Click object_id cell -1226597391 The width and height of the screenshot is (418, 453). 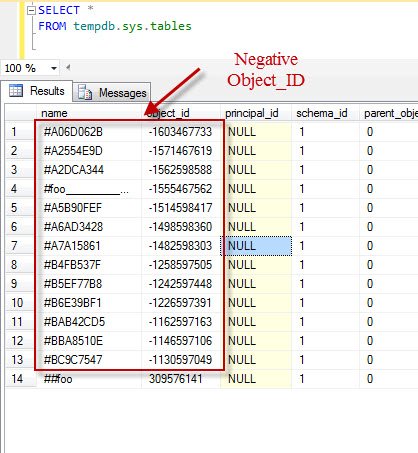[181, 303]
